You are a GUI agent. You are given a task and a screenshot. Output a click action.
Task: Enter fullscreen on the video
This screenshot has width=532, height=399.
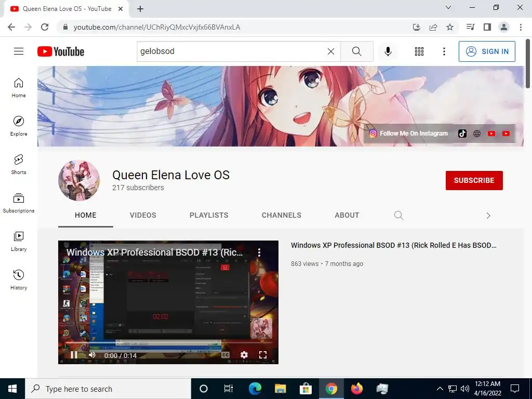tap(262, 355)
